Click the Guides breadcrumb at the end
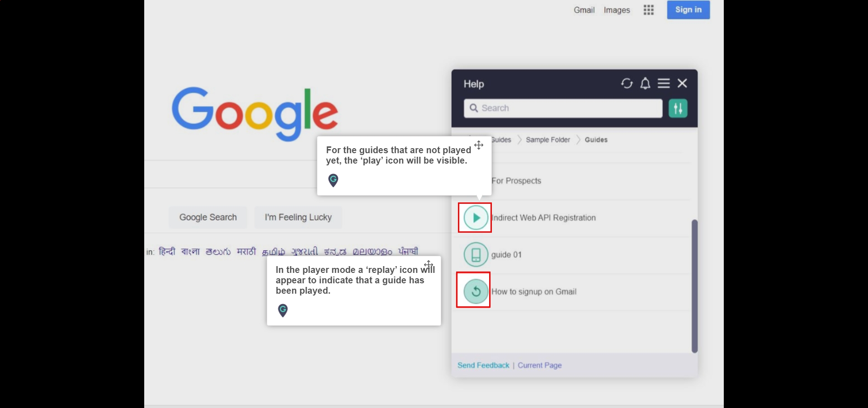The width and height of the screenshot is (868, 408). (596, 140)
